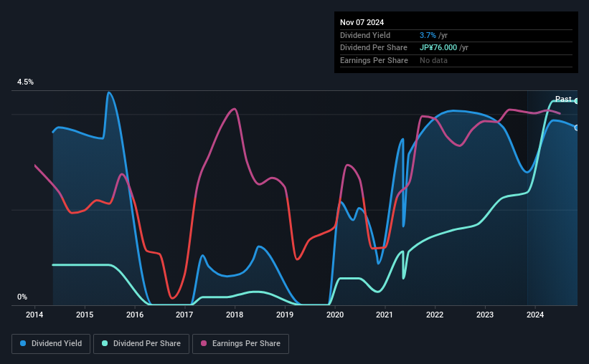Toggle the Dividend Yield legend button
The image size is (589, 364).
click(x=51, y=344)
